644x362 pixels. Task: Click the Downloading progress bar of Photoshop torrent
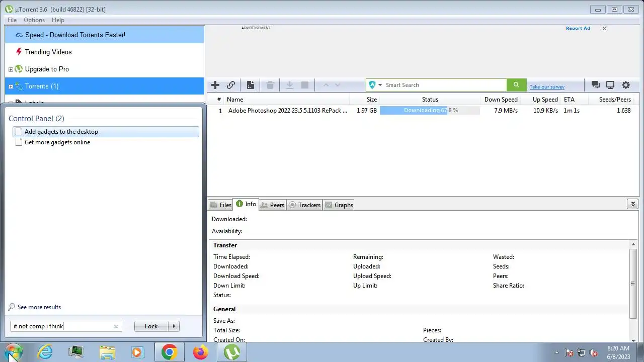[x=430, y=111]
